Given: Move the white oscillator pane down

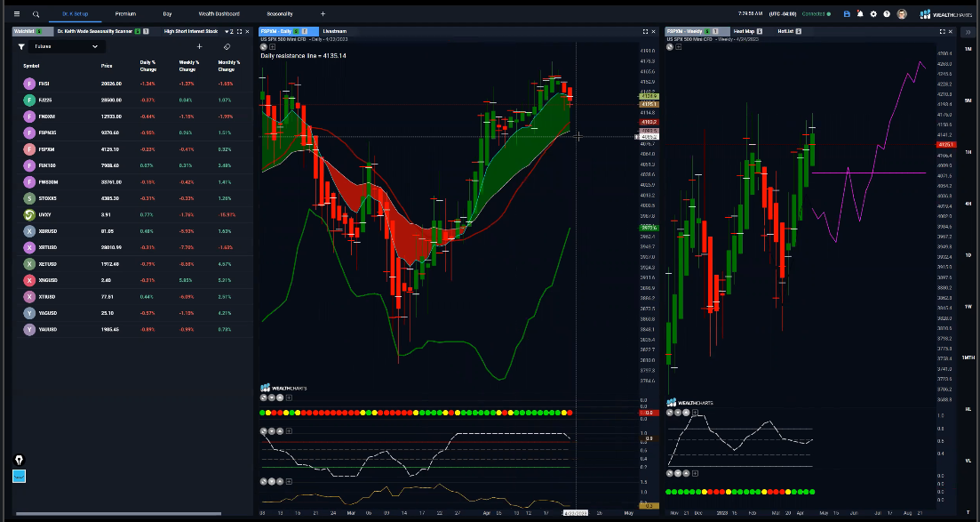Looking at the screenshot, I should coord(272,431).
